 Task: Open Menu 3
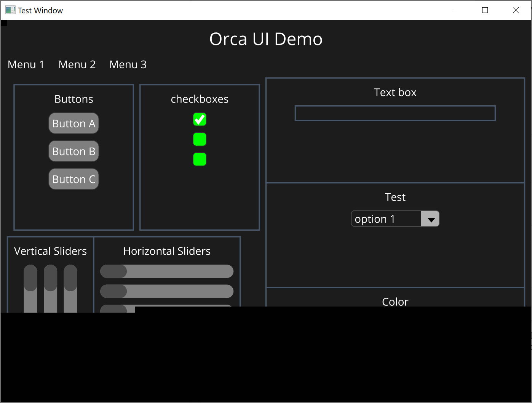click(x=128, y=64)
